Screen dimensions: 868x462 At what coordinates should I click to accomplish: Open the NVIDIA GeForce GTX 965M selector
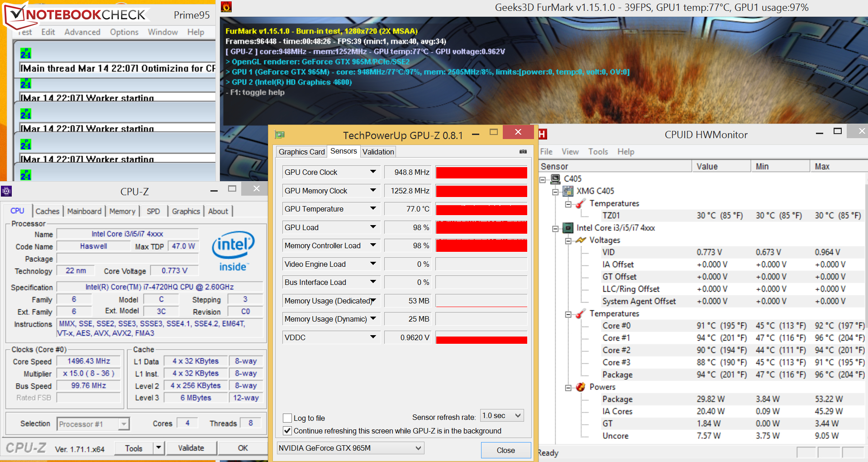pos(350,448)
